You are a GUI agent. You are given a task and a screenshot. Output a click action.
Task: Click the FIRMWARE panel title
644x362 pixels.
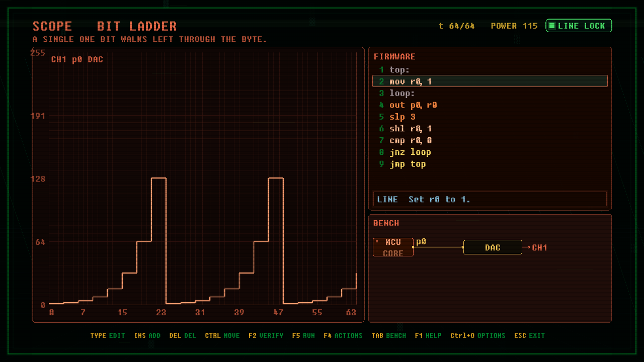tap(394, 57)
